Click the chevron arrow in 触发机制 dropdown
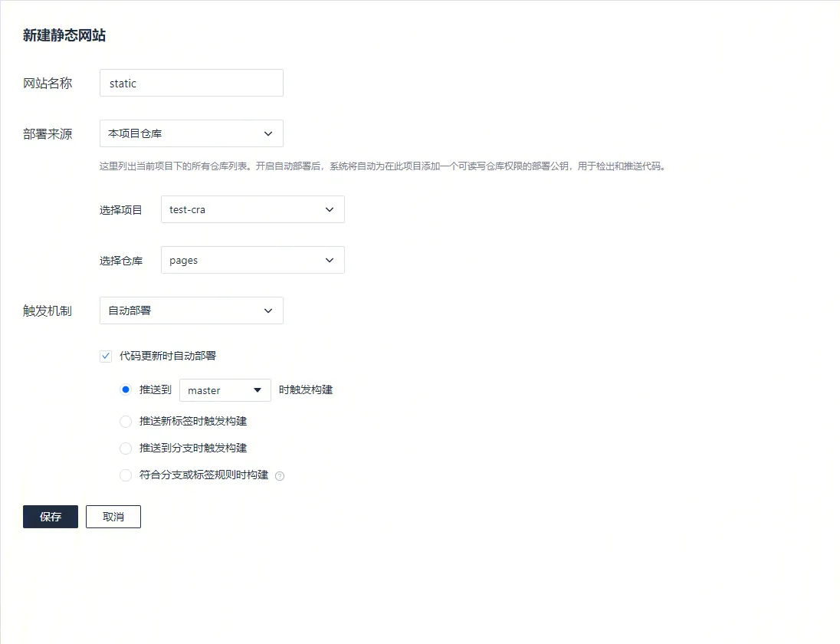This screenshot has height=644, width=840. [x=268, y=310]
